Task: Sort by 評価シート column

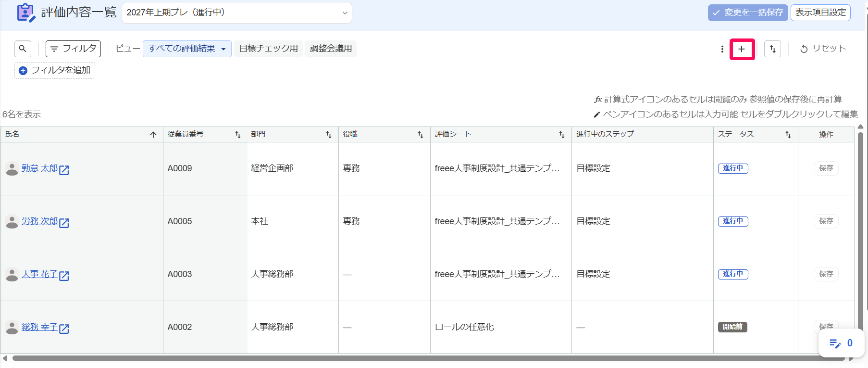Action: [x=562, y=135]
